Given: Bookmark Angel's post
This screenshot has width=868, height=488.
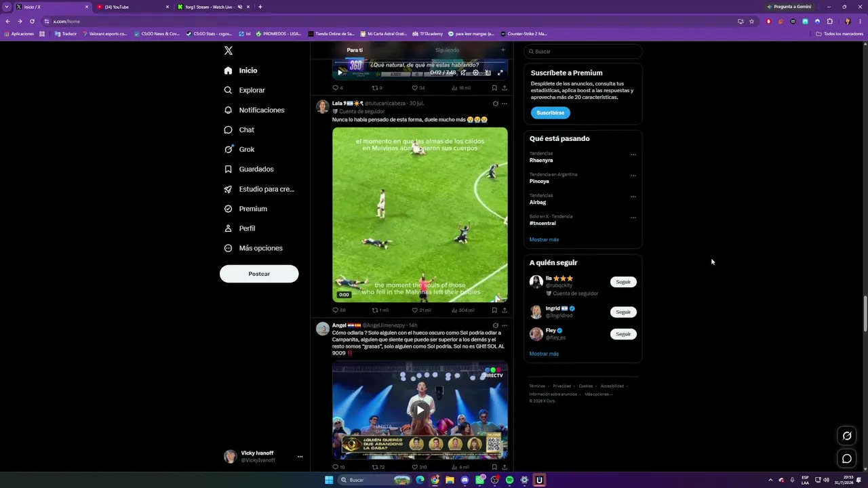Looking at the screenshot, I should 494,467.
